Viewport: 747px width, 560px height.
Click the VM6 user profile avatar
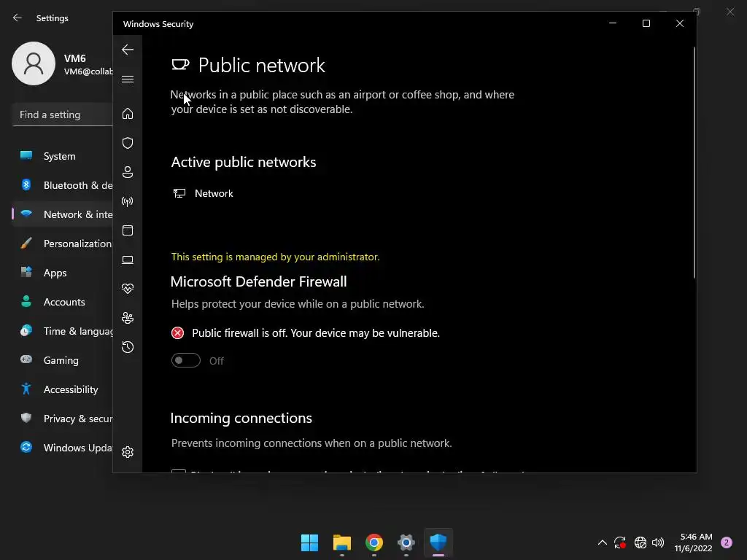[34, 63]
